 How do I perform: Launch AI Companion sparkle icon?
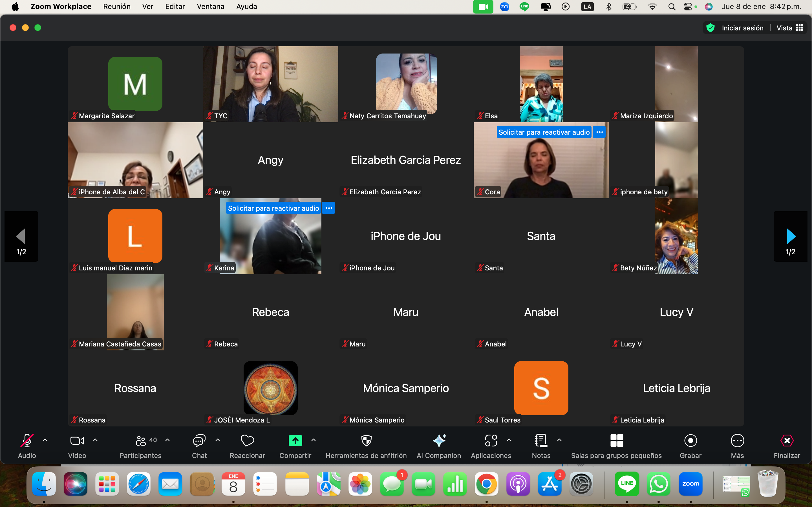click(x=439, y=441)
